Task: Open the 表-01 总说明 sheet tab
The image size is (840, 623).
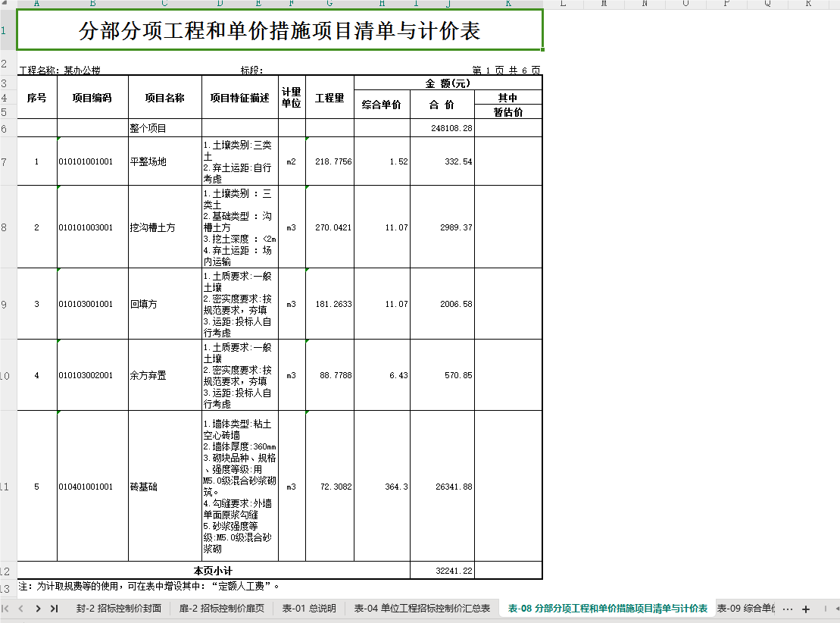Action: click(309, 609)
